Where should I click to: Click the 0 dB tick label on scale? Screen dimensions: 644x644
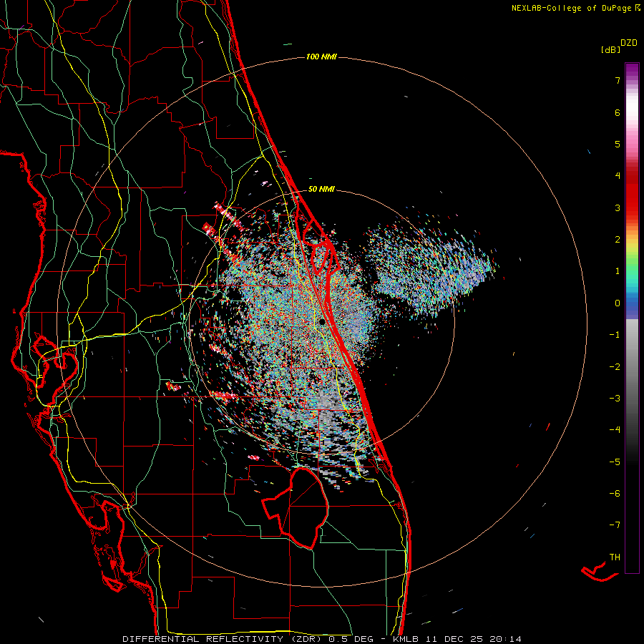(618, 303)
